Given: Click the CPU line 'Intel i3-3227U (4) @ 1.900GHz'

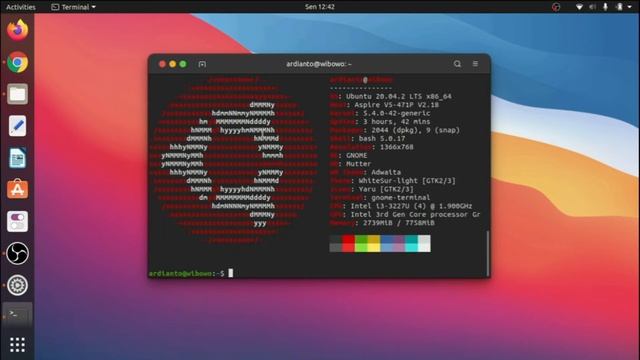Looking at the screenshot, I should point(411,206).
